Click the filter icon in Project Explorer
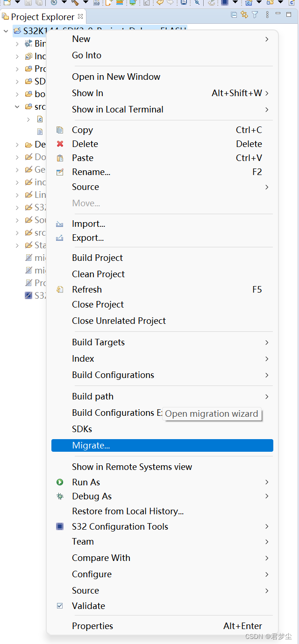 pos(255,15)
